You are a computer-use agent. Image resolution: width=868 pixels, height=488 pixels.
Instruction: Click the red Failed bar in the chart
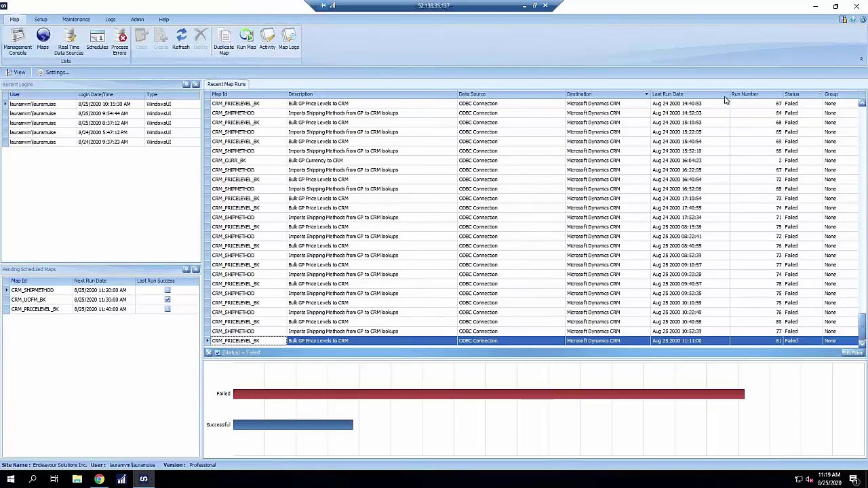(x=488, y=394)
